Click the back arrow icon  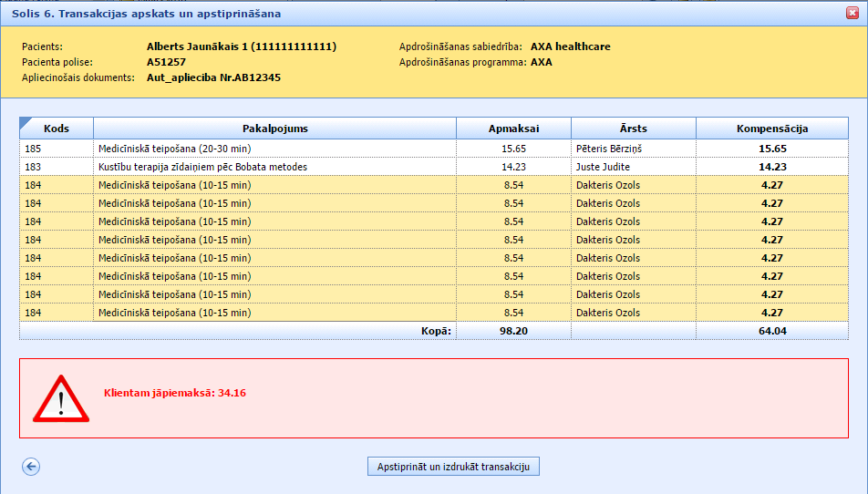click(31, 467)
